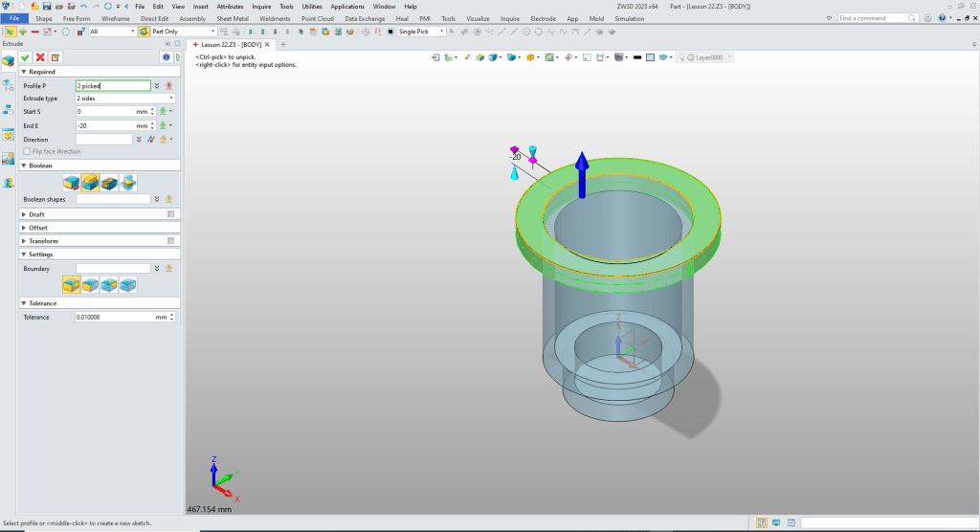Screen dimensions: 980x532
Task: Tick the Transform section checkbox
Action: click(x=170, y=241)
